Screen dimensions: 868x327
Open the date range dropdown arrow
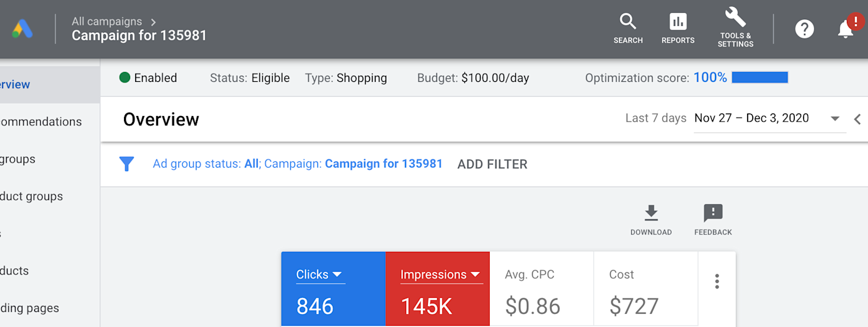(835, 119)
